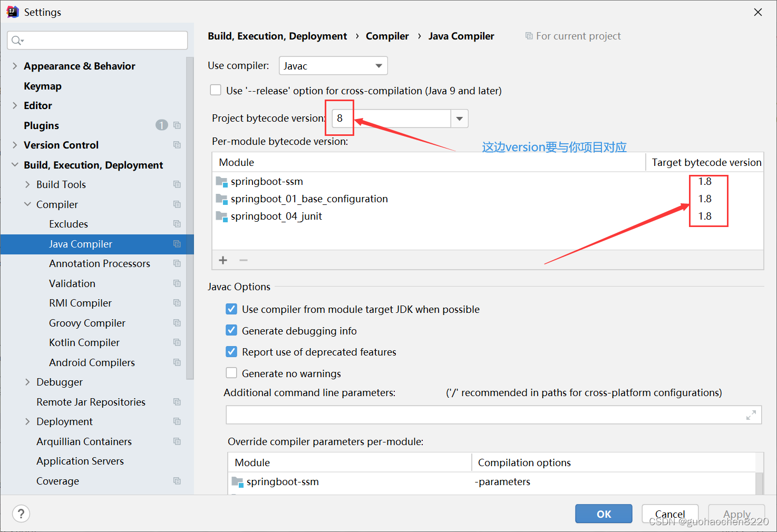
Task: Click the Project bytecode version text field
Action: 391,119
